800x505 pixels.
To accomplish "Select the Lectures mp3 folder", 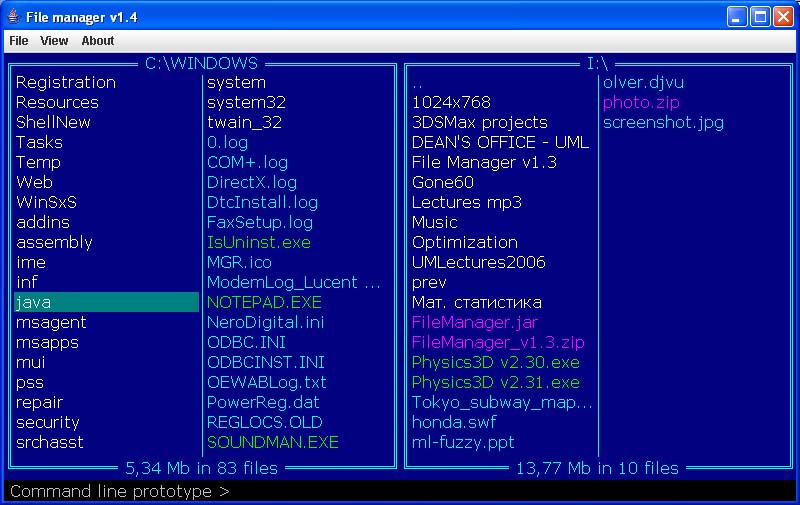I will [466, 203].
